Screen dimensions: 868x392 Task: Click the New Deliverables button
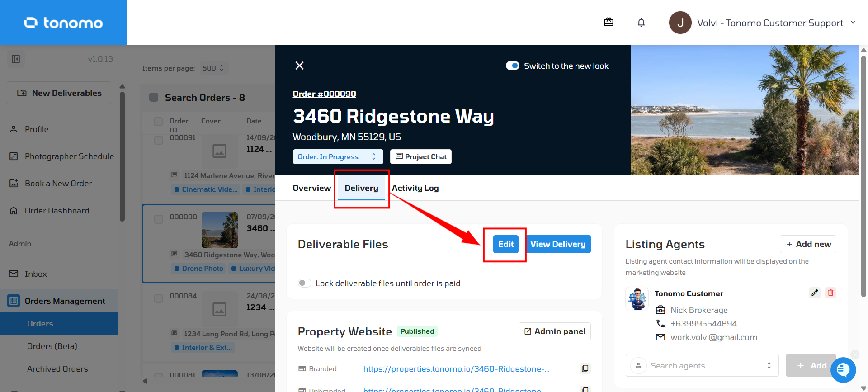click(x=59, y=93)
